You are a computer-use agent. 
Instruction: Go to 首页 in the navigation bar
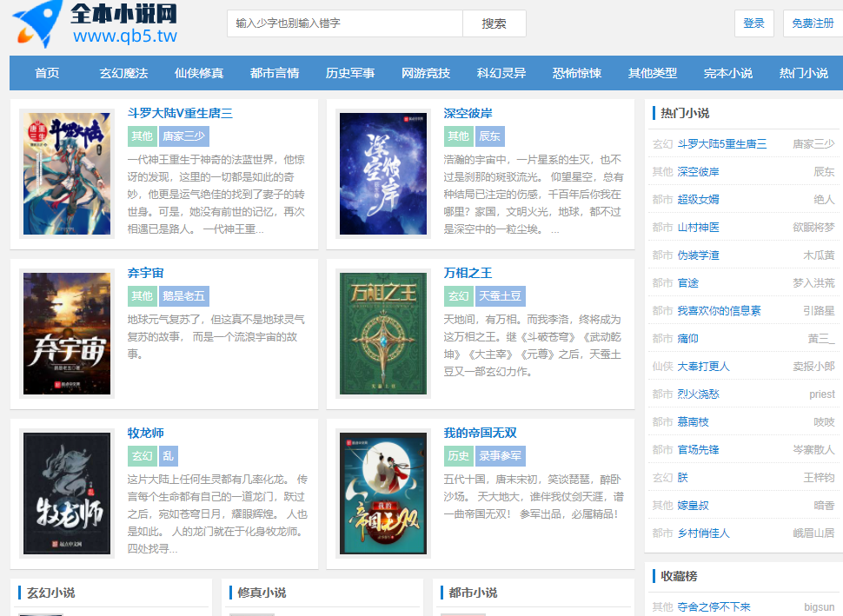click(x=47, y=73)
